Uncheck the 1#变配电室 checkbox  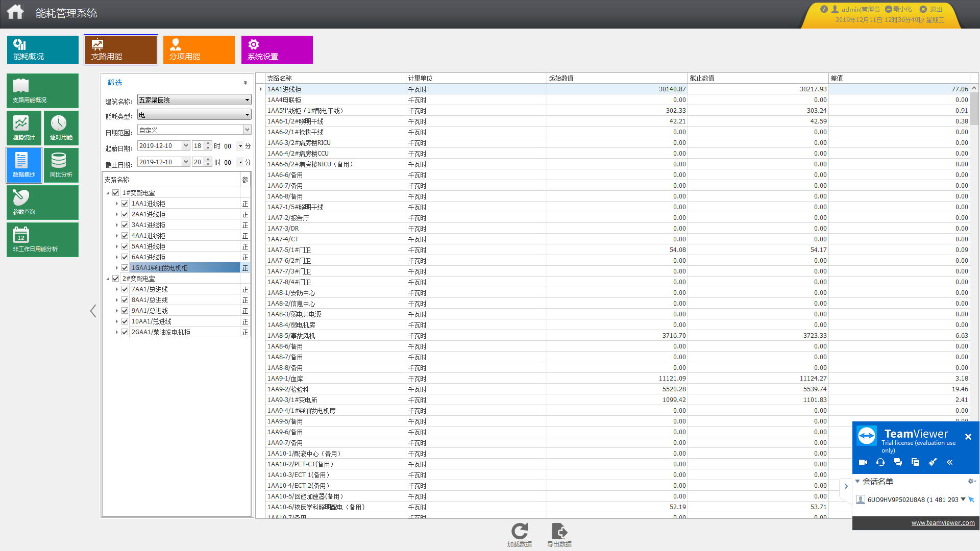click(x=116, y=193)
